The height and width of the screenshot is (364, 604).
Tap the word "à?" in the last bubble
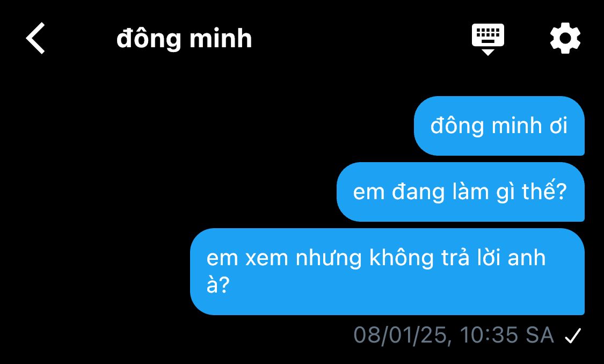point(218,285)
